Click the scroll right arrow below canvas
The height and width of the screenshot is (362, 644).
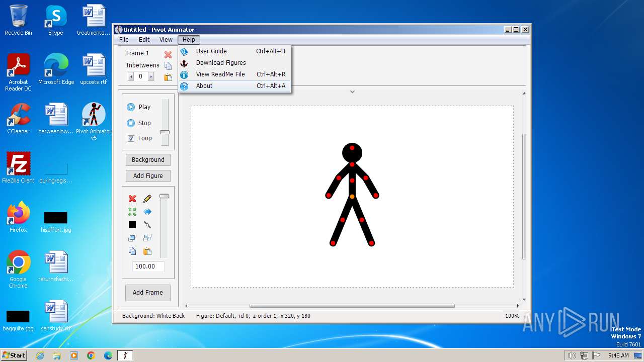(518, 306)
